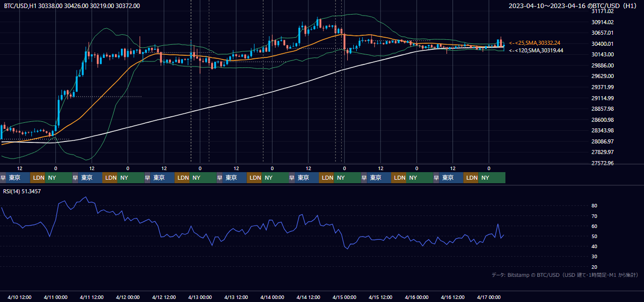Click date label 4/14 00:00

coord(272,297)
